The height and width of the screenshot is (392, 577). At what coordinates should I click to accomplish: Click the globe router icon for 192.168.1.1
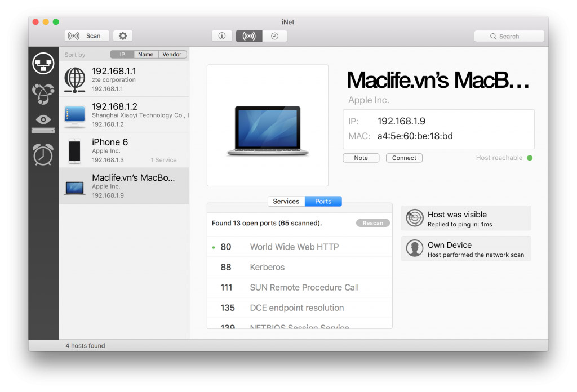coord(75,80)
